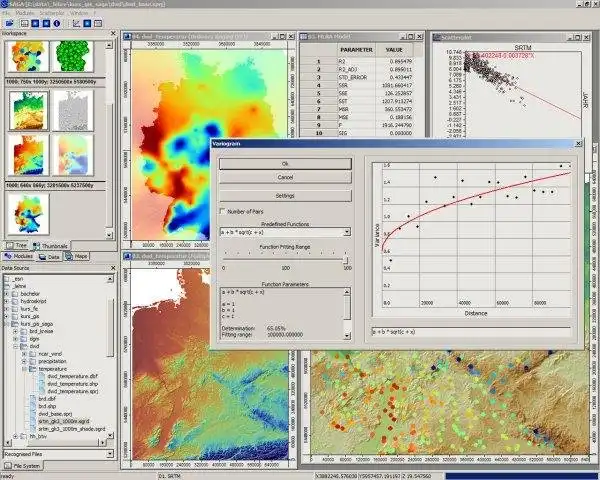Expand the brd_kreise folder node
This screenshot has width=600, height=480.
click(15, 331)
